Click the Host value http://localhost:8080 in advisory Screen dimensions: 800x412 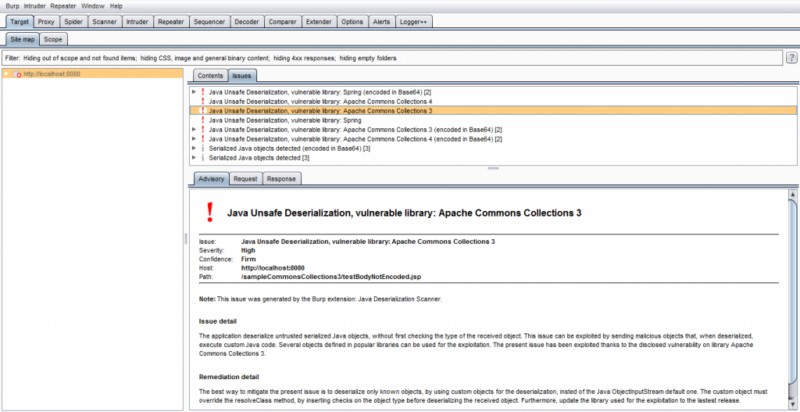(x=272, y=268)
